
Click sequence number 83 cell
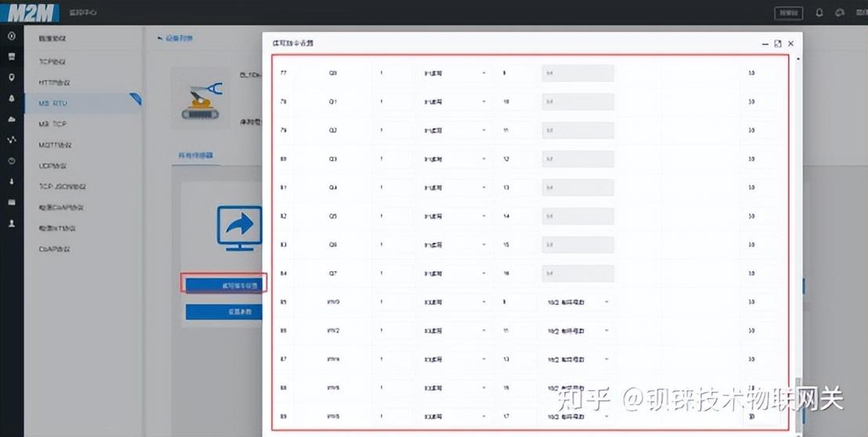pos(284,244)
